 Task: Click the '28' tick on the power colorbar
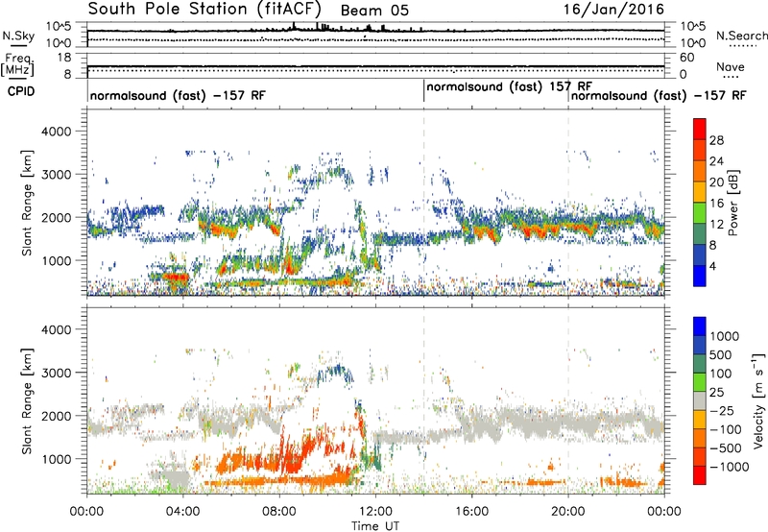716,140
